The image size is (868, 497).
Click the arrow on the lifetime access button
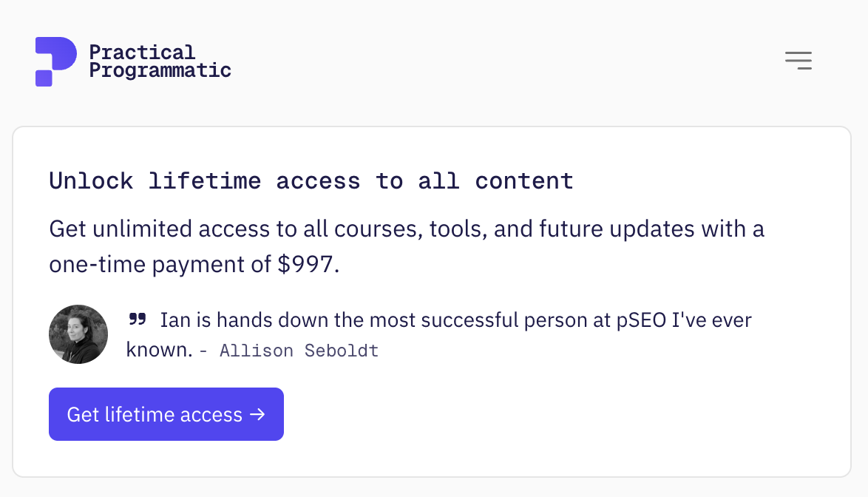coord(257,414)
